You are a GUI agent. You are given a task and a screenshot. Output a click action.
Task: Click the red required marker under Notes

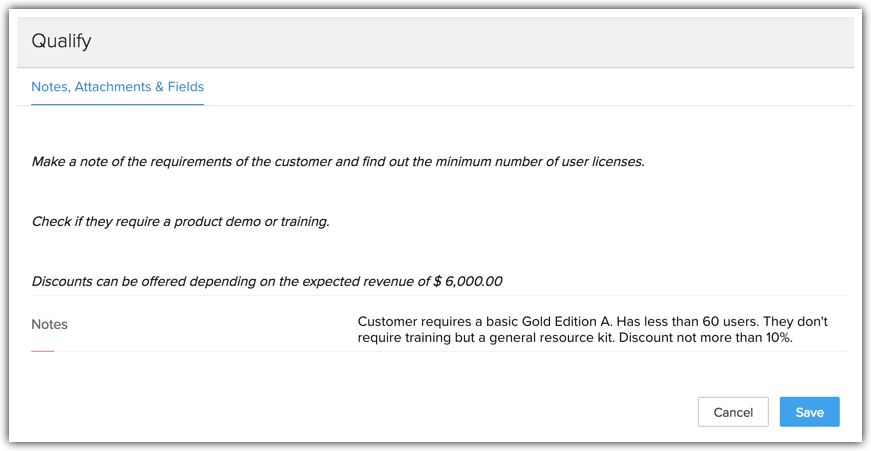click(43, 351)
